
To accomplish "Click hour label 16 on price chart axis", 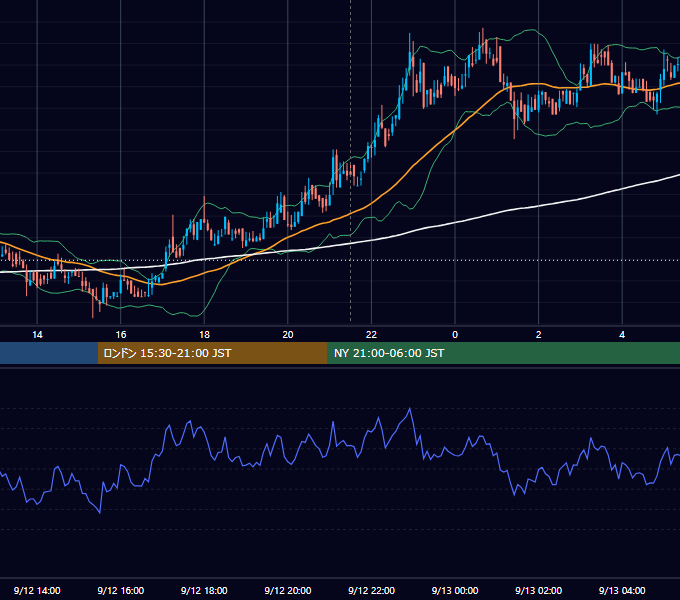I will coord(121,335).
